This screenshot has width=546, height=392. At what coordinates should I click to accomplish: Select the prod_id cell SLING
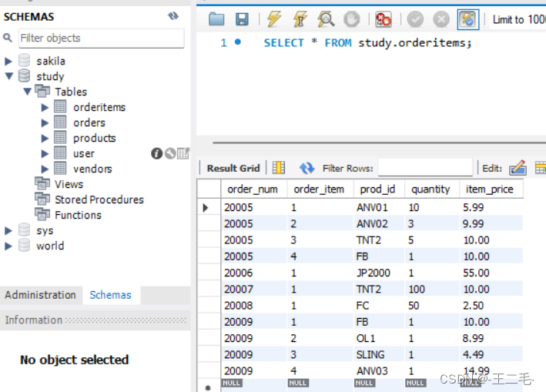379,355
